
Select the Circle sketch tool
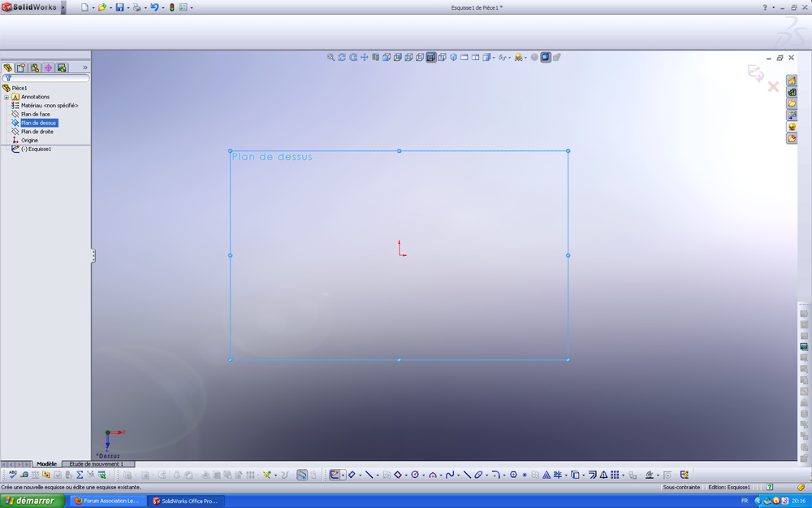tap(415, 475)
